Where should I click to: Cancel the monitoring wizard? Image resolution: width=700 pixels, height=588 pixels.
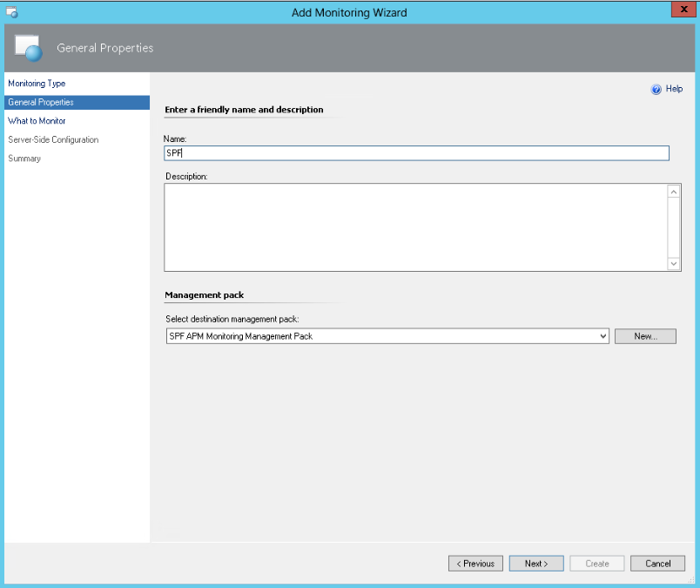pos(658,564)
